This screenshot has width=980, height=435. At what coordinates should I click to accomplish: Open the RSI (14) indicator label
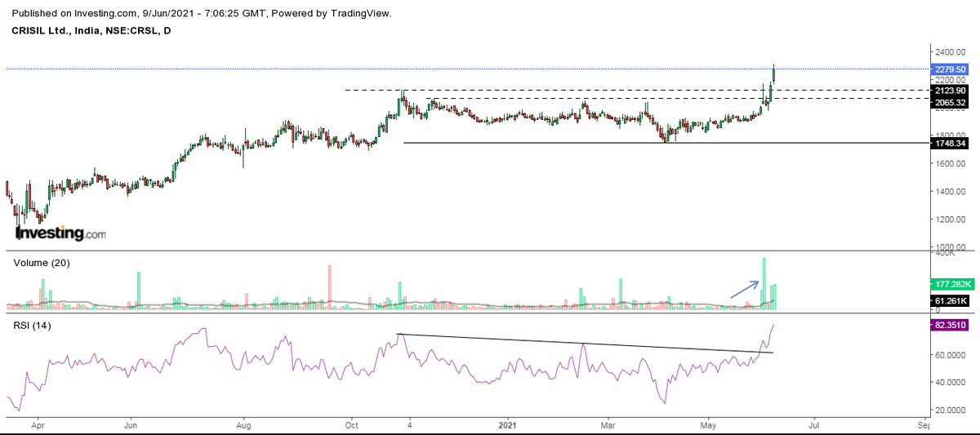(33, 326)
